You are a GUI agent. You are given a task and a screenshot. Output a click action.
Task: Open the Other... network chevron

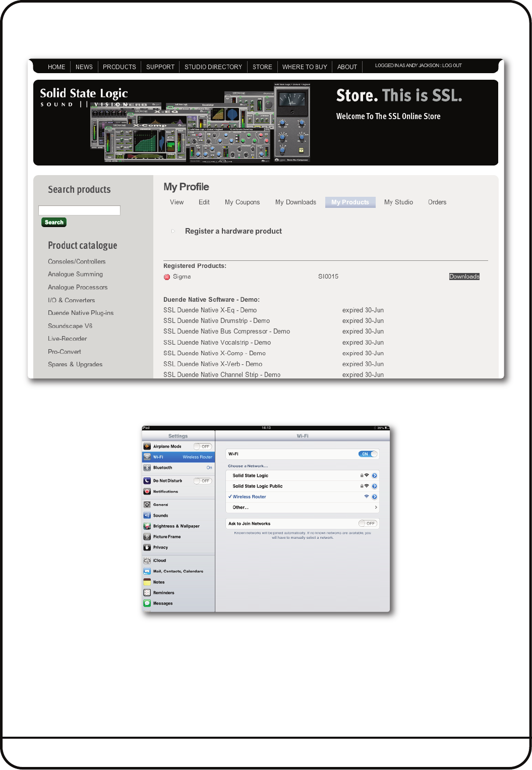click(376, 508)
